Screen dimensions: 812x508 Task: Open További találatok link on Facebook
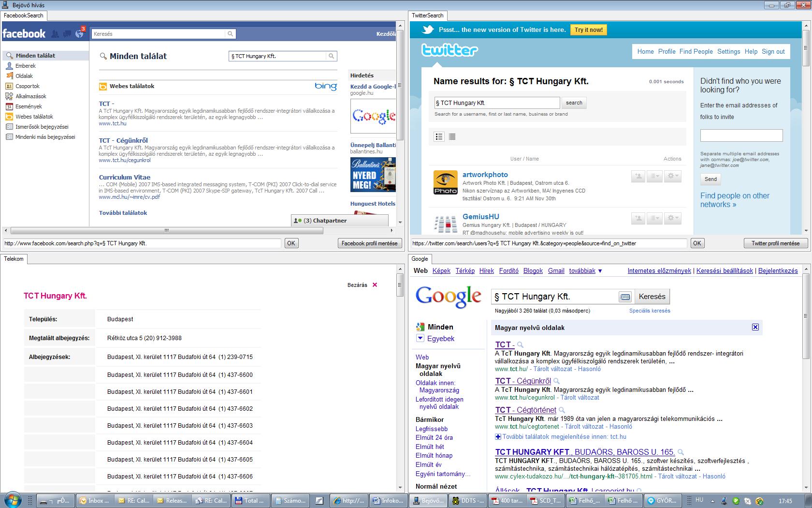pyautogui.click(x=123, y=213)
